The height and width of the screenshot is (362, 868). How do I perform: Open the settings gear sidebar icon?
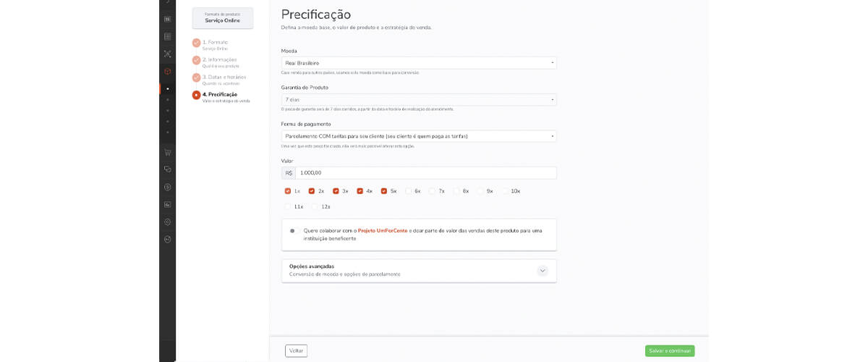167,222
